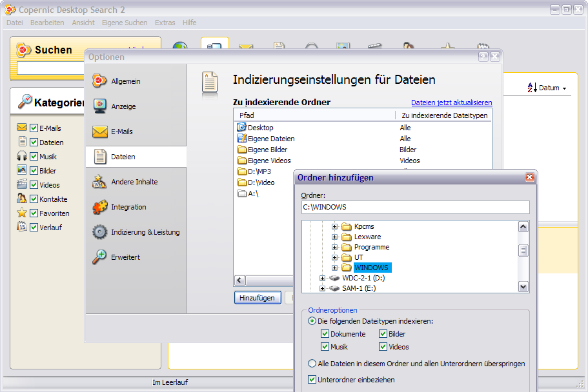
Task: Expand WDC-2-1 (D:) drive node
Action: 322,278
